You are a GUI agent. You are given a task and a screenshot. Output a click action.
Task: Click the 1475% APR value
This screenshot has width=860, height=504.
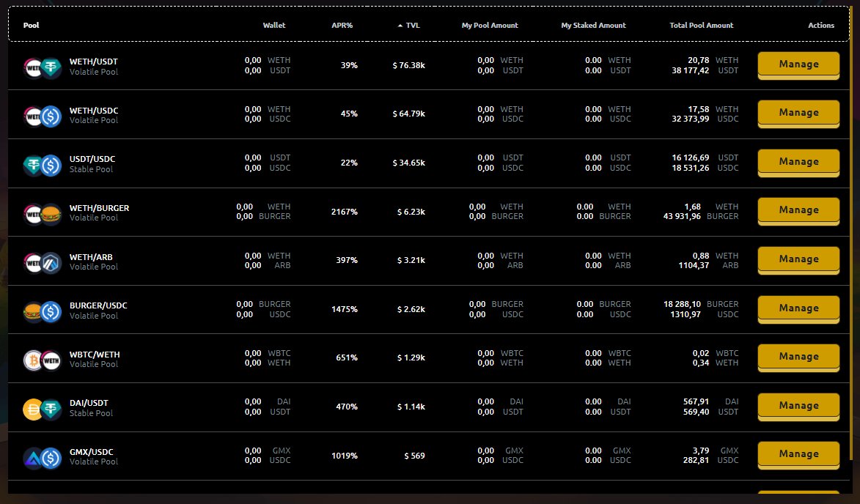coord(345,310)
